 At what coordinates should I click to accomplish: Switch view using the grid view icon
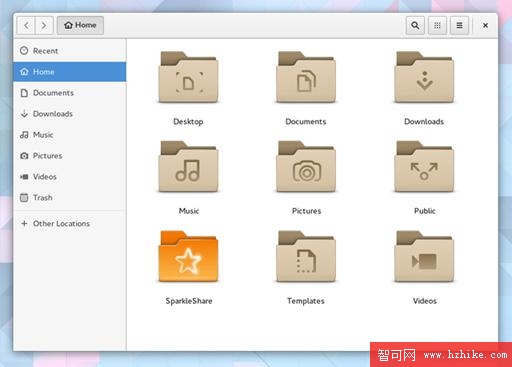(437, 25)
